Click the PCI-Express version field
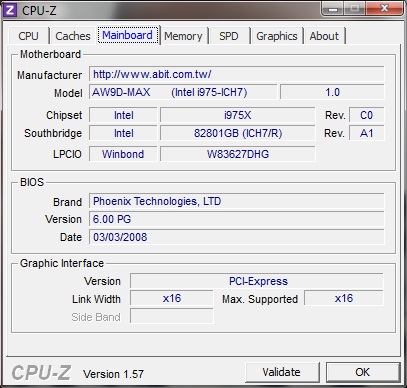The width and height of the screenshot is (407, 388). [257, 281]
